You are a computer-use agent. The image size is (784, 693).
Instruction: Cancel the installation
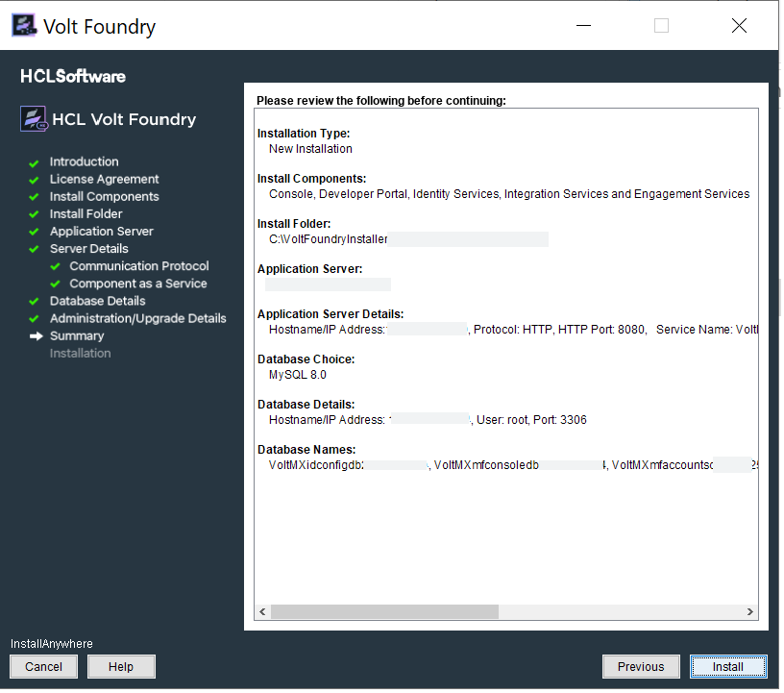43,666
